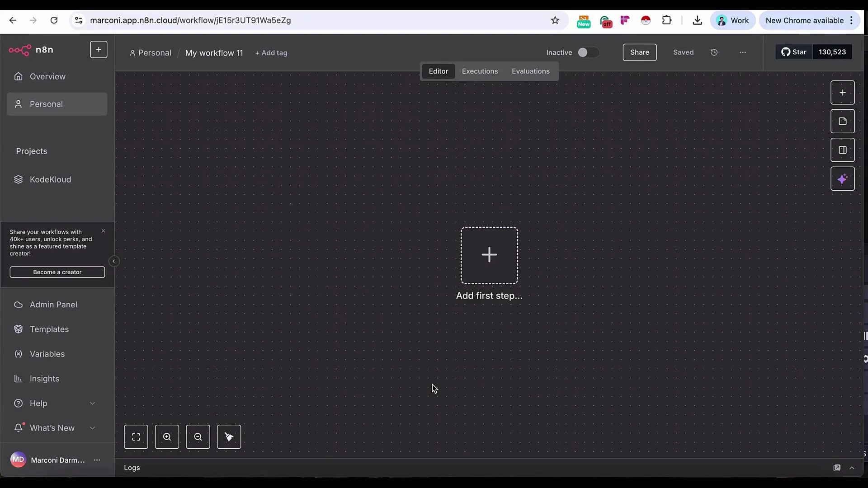This screenshot has height=488, width=868.
Task: Click the Share button
Action: (640, 52)
